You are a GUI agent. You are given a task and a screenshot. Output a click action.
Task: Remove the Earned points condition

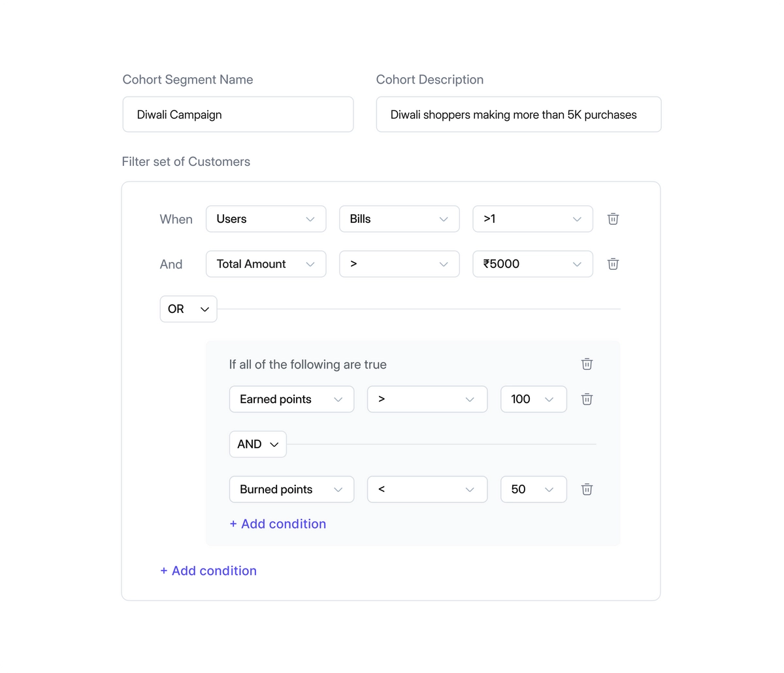(x=587, y=399)
